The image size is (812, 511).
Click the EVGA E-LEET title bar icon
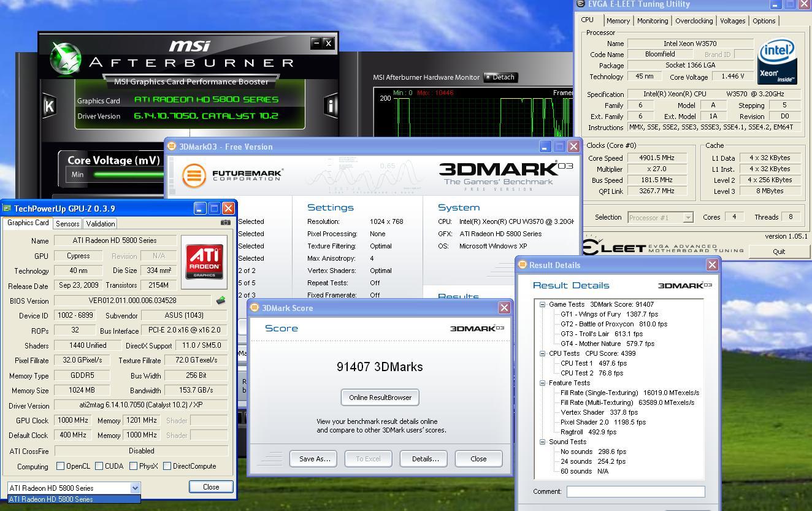click(x=581, y=4)
